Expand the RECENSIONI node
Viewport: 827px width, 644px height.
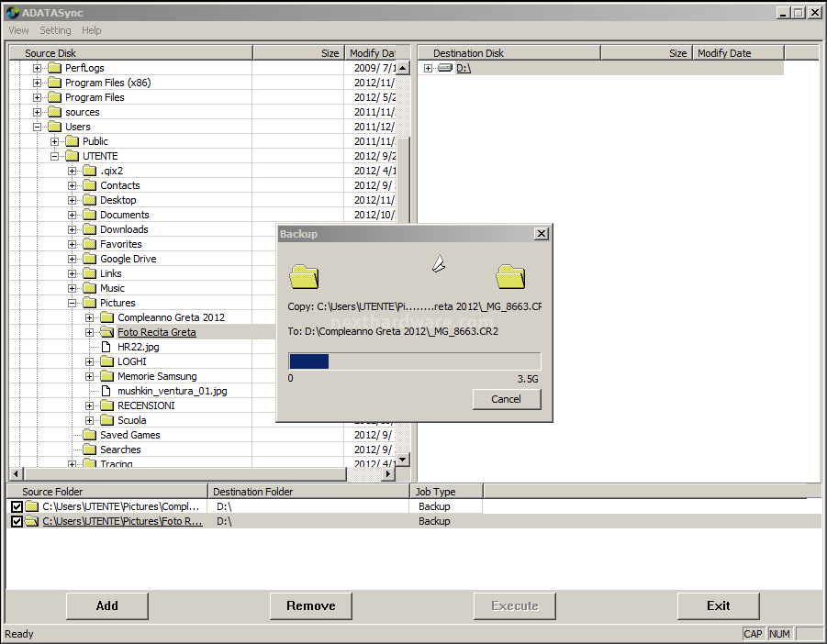pyautogui.click(x=90, y=405)
